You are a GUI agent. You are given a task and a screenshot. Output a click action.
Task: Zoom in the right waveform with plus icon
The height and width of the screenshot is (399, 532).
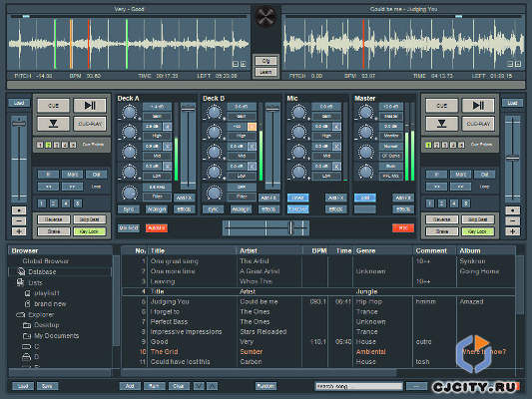point(518,64)
